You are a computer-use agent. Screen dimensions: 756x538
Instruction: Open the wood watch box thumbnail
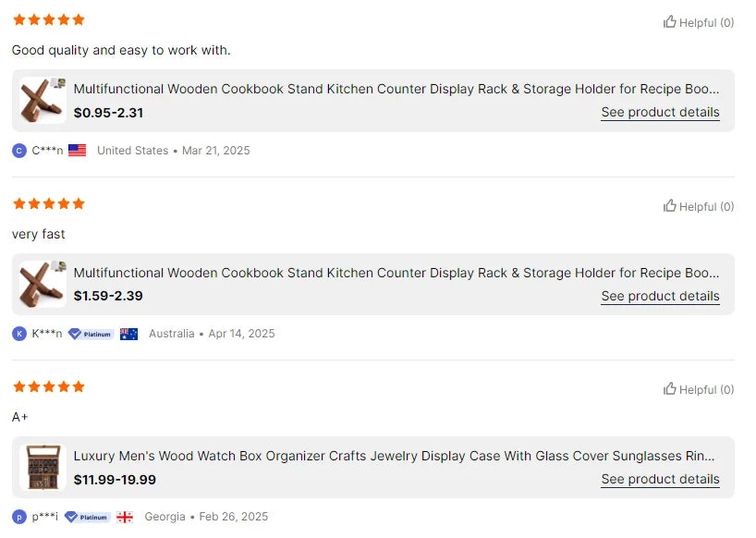(x=43, y=467)
